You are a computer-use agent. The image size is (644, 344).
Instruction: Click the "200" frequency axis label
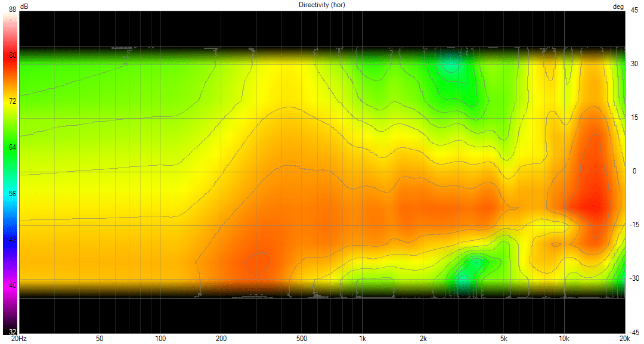click(221, 339)
